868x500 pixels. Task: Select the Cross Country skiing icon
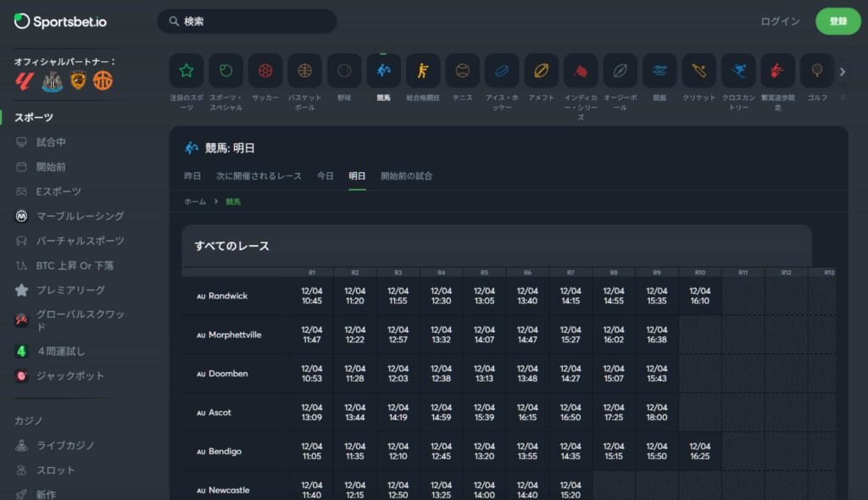738,71
